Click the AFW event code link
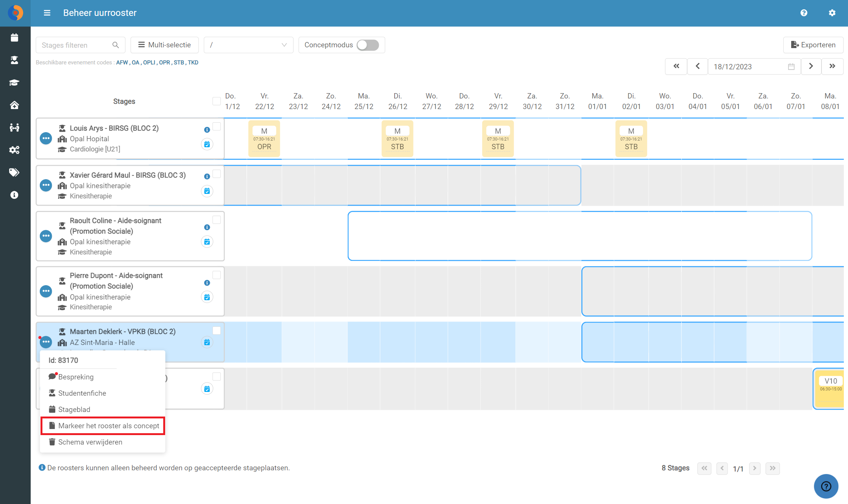 (x=122, y=62)
